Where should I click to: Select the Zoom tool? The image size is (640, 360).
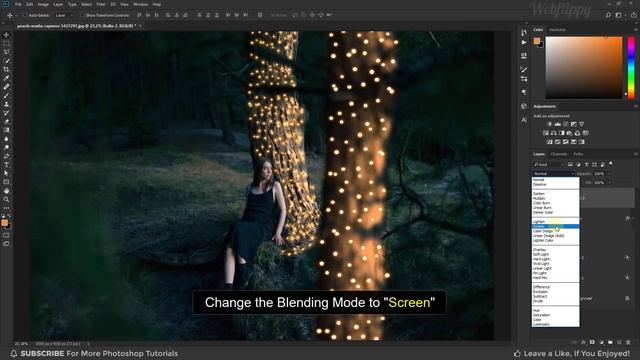coord(6,199)
